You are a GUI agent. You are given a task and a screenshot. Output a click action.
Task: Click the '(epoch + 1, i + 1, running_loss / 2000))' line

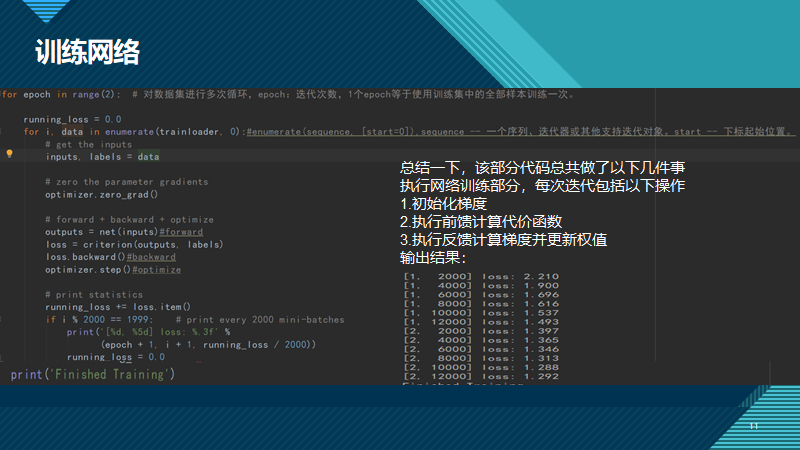click(208, 344)
